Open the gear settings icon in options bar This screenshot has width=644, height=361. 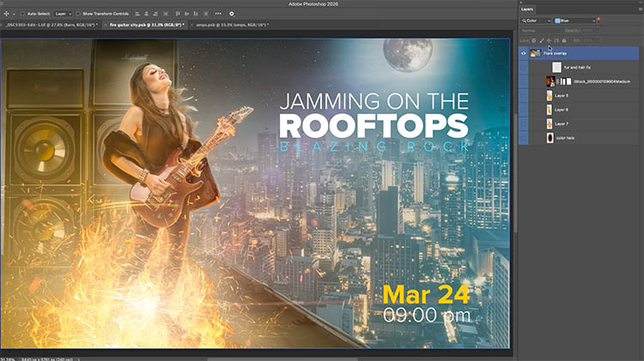(x=231, y=14)
